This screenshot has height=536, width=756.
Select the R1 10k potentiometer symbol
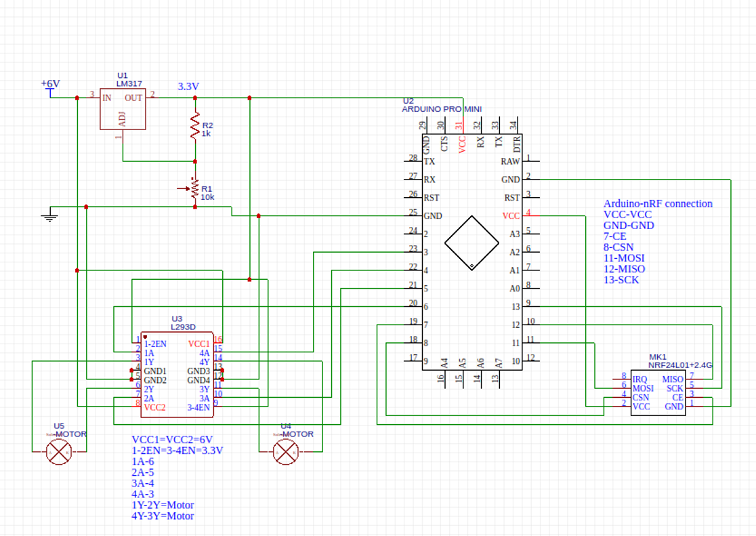195,189
